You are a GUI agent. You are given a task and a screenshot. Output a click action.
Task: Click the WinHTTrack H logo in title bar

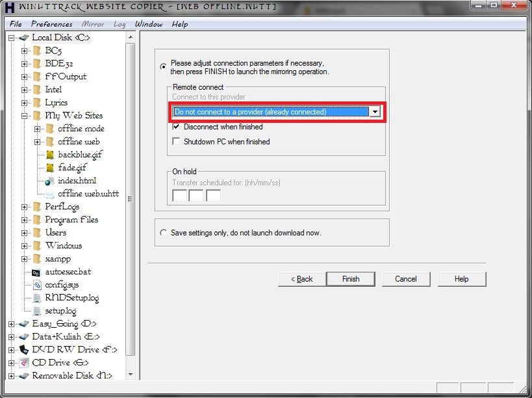click(x=10, y=7)
